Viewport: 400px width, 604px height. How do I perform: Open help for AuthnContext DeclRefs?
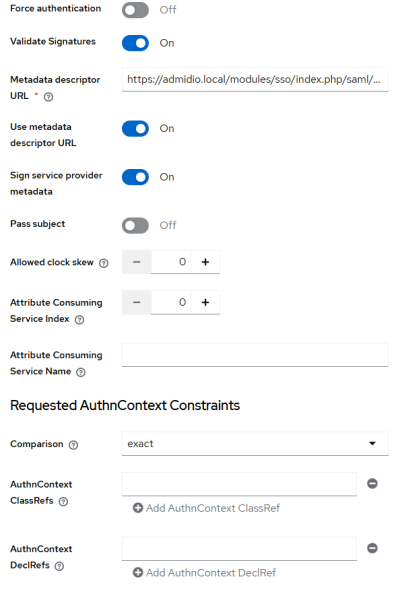pyautogui.click(x=59, y=566)
